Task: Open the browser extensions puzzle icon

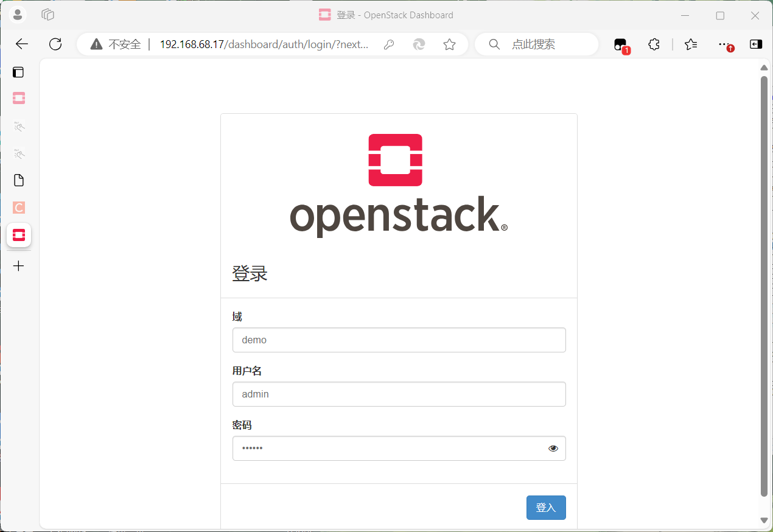Action: pos(654,44)
